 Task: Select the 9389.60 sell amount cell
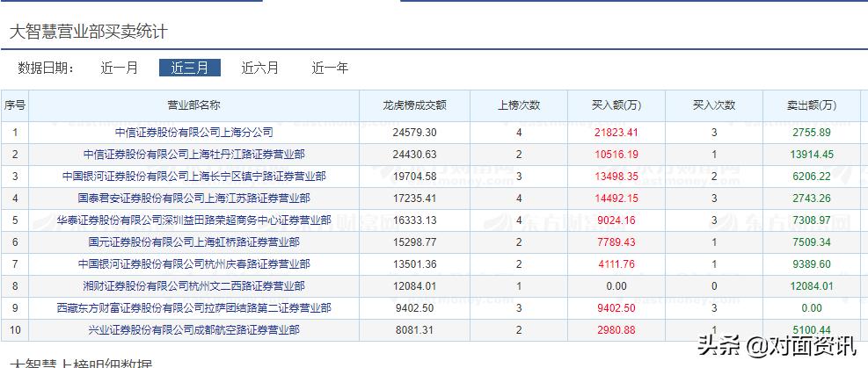tap(812, 264)
